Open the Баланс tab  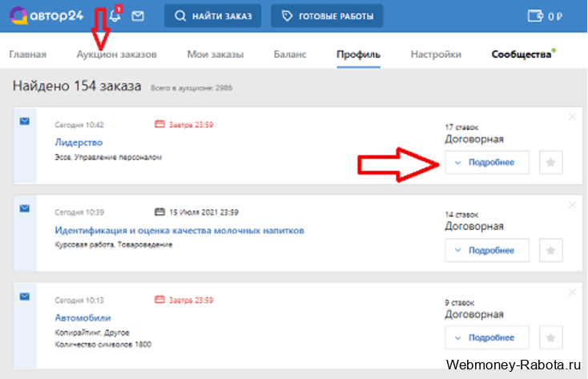click(x=290, y=54)
